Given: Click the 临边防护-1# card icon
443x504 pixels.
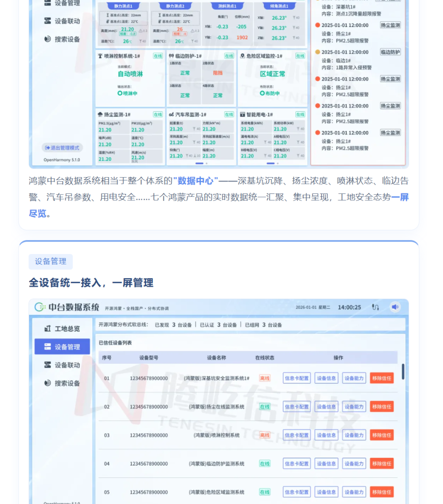Looking at the screenshot, I should pos(171,56).
